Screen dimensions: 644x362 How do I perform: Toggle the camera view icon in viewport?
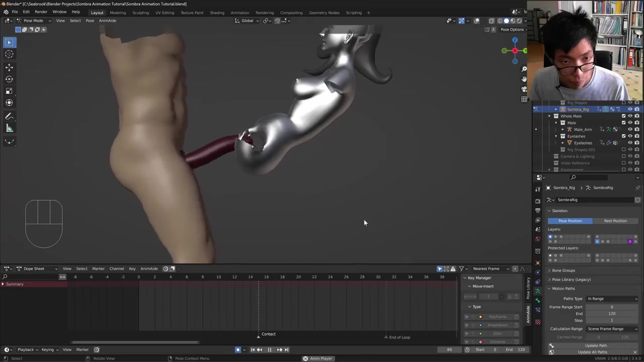click(524, 89)
